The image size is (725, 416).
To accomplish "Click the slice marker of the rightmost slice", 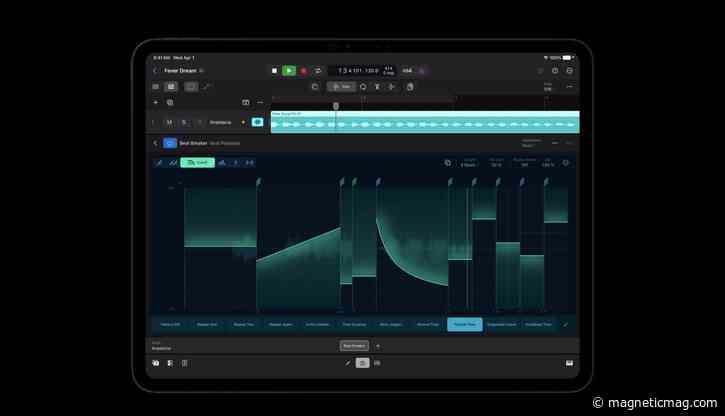I will pos(546,182).
